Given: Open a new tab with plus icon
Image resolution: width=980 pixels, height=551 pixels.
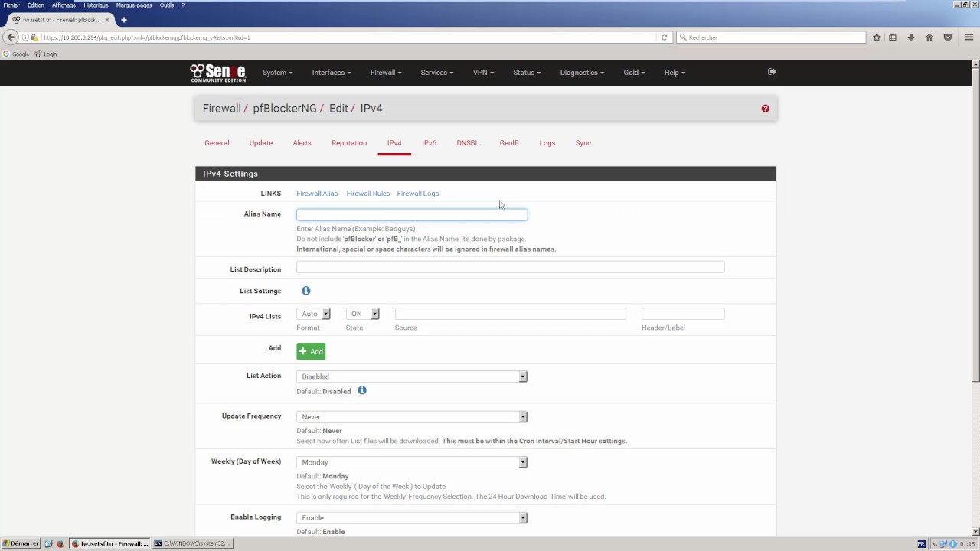Looking at the screenshot, I should coord(123,20).
